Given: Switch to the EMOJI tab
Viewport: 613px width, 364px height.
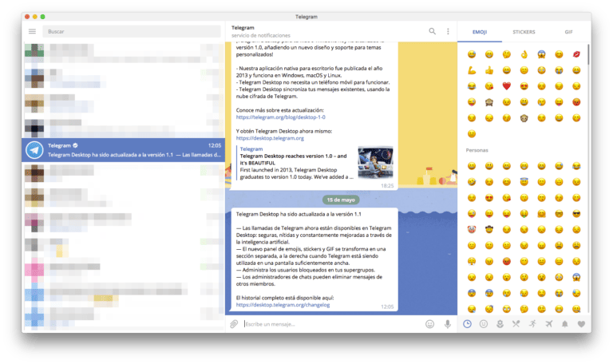Looking at the screenshot, I should click(480, 32).
